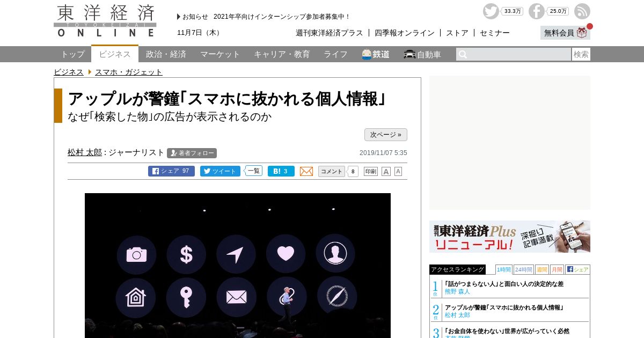Viewport: 644px width, 338px height.
Task: Open the ビジネス navigation tab
Action: [115, 54]
